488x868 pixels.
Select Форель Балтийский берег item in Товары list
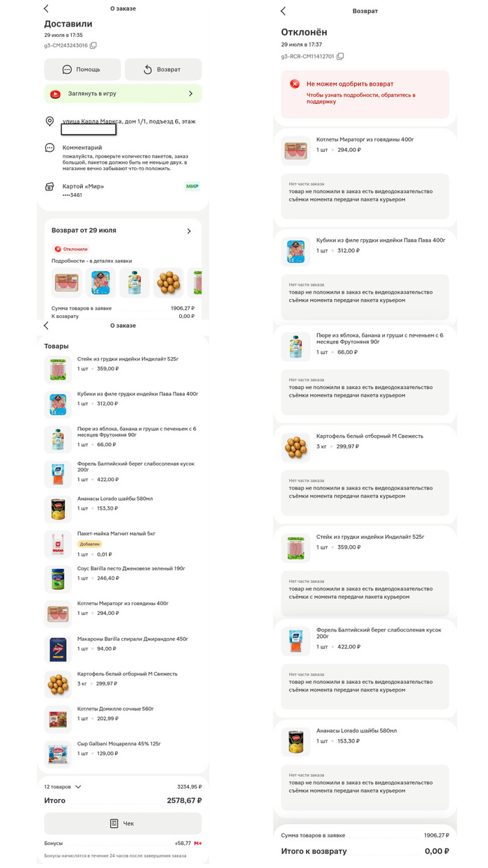(123, 472)
